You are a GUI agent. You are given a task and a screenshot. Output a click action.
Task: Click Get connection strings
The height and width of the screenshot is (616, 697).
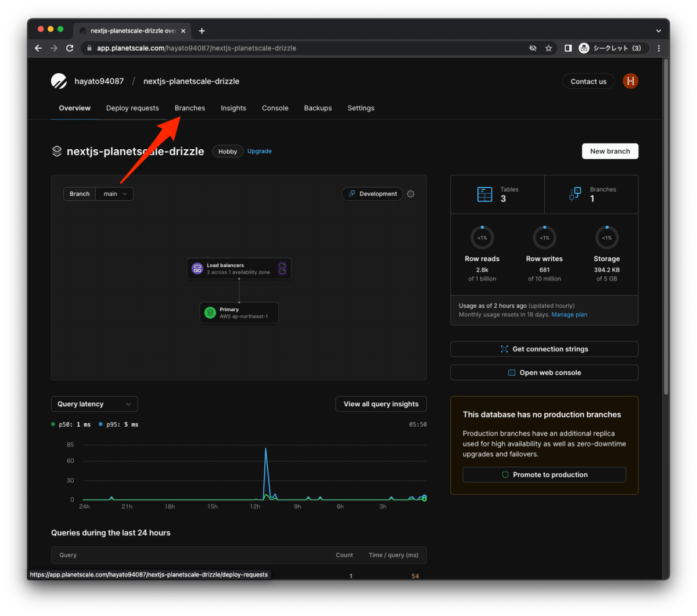coord(544,349)
